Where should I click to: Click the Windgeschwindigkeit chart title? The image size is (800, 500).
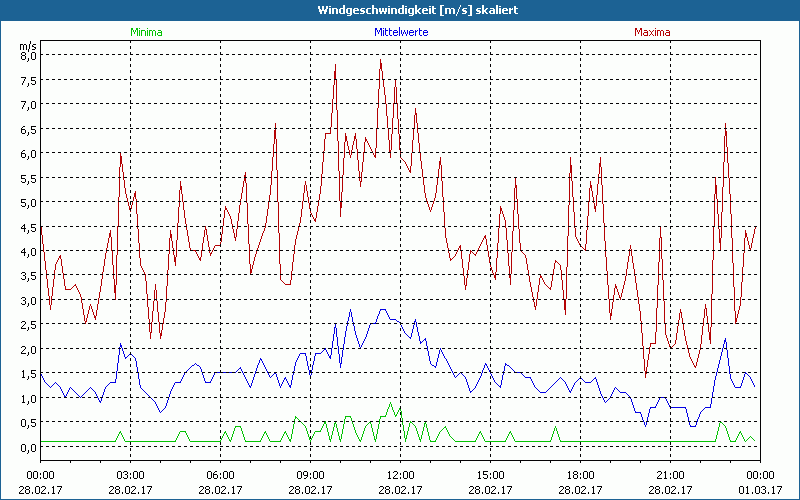tap(400, 9)
